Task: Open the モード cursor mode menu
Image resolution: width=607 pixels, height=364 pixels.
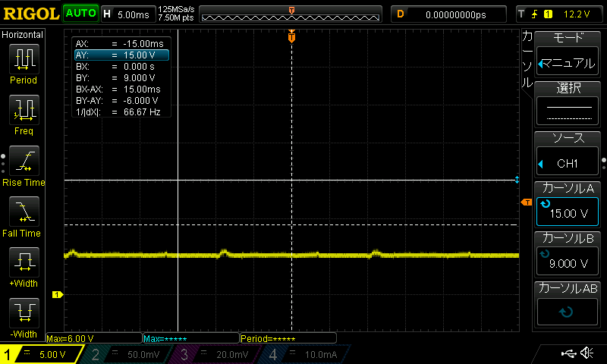Action: click(568, 52)
